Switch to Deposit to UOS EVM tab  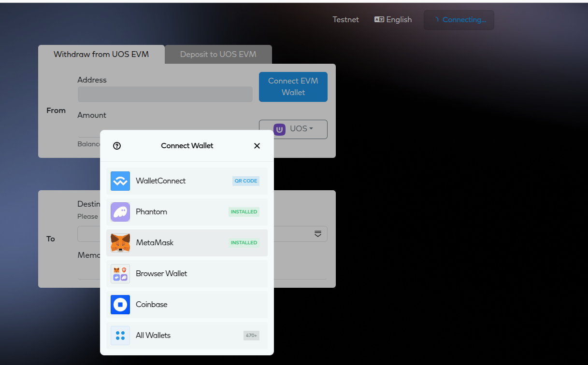(x=218, y=55)
